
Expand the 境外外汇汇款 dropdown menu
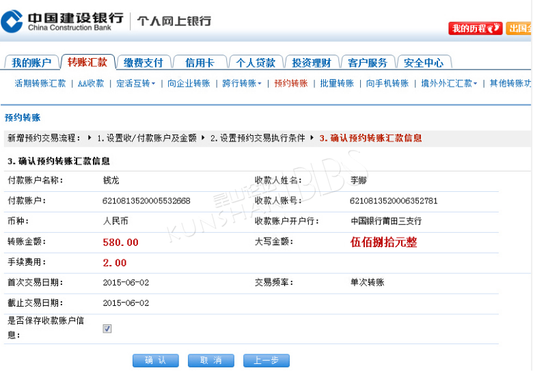pos(449,83)
